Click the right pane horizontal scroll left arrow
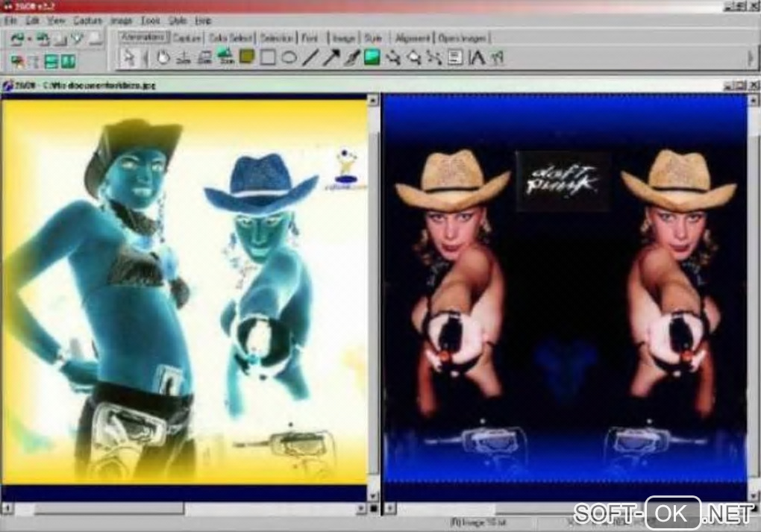This screenshot has height=532, width=761. pyautogui.click(x=389, y=508)
